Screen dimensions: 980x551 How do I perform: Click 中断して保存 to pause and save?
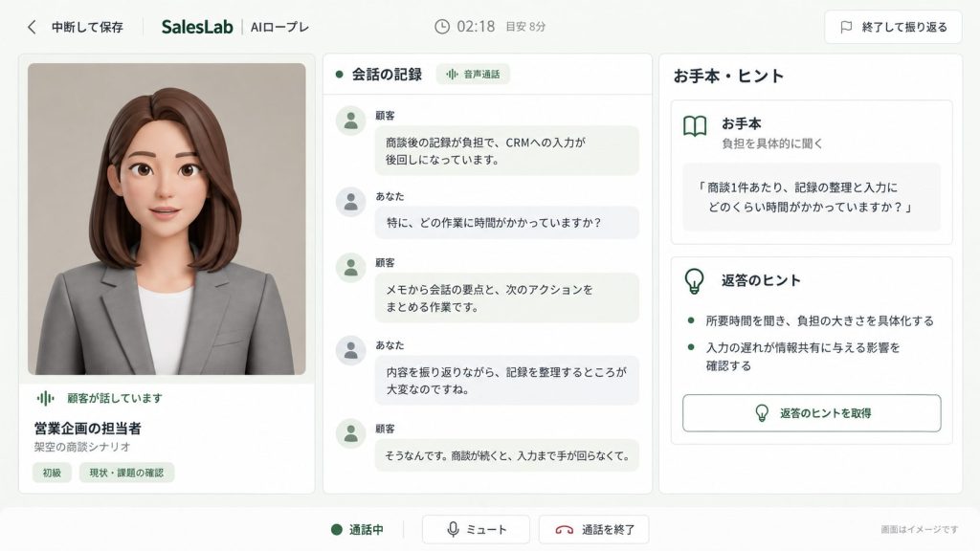(x=87, y=27)
